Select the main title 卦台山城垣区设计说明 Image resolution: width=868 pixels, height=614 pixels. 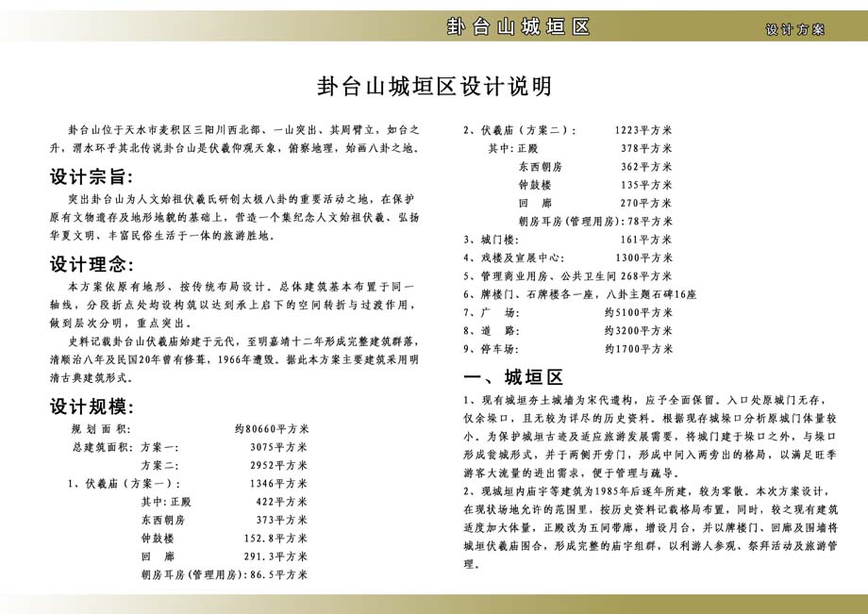click(433, 88)
